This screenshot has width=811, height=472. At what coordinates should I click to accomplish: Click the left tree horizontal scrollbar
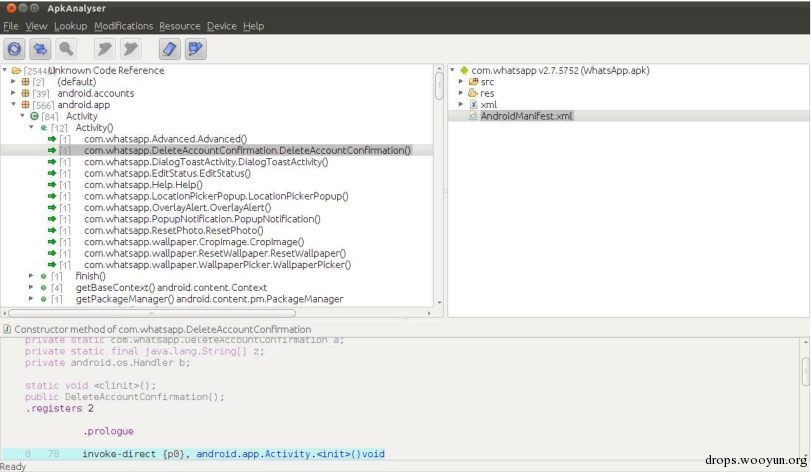(152, 313)
